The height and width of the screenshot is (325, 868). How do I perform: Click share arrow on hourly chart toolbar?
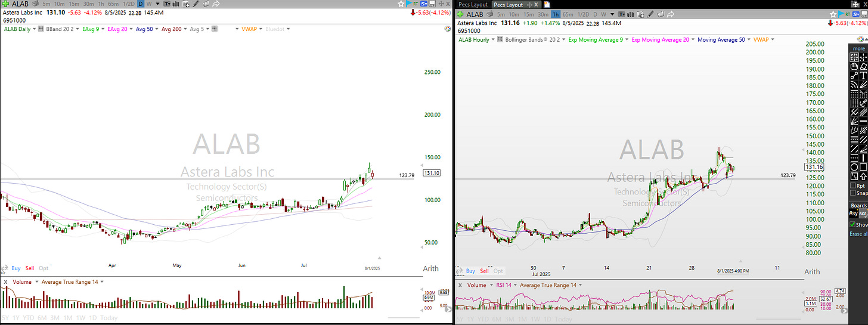tap(671, 14)
